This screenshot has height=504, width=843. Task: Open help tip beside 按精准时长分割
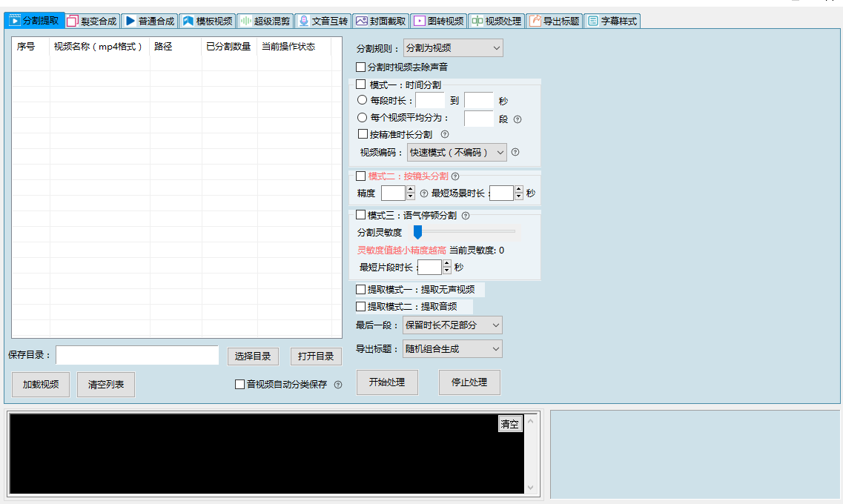445,134
